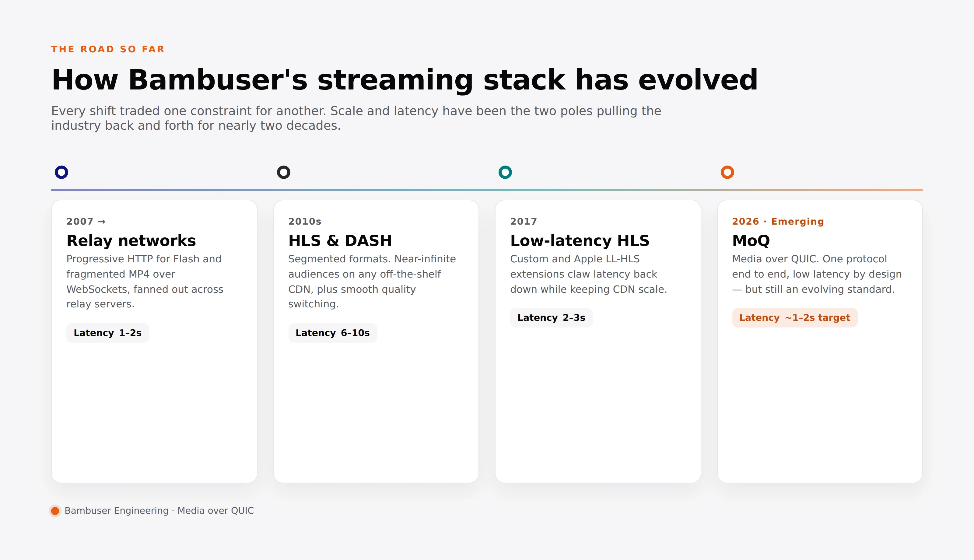Click the teal timeline marker above Low-latency HLS
The image size is (974, 560).
coord(505,172)
